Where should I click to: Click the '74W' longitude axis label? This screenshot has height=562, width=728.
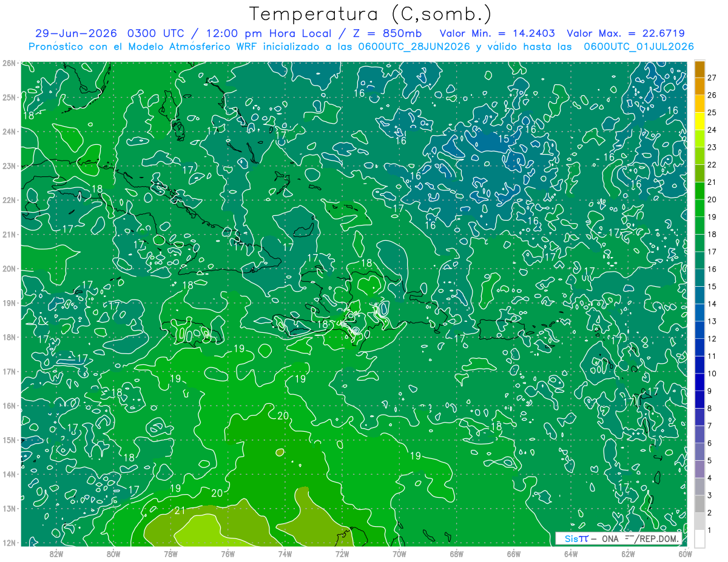[285, 554]
